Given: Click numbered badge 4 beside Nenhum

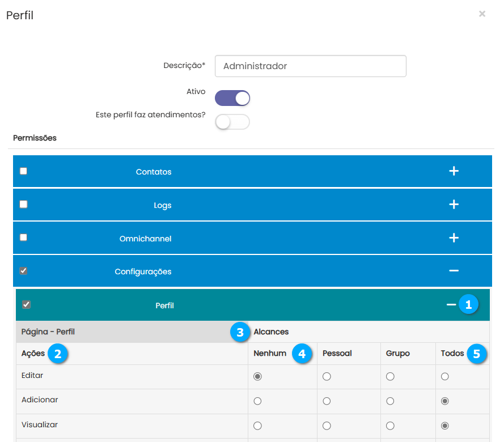Looking at the screenshot, I should 302,354.
